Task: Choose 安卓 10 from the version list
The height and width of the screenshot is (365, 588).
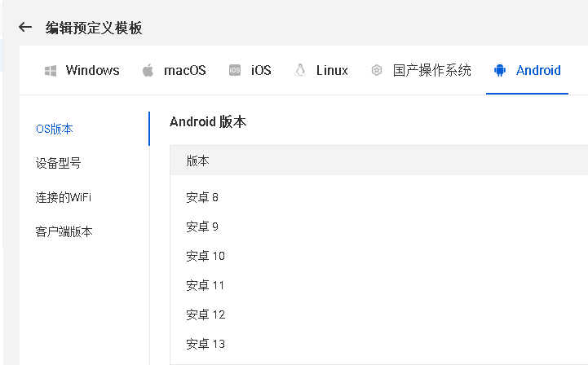Action: pyautogui.click(x=206, y=256)
